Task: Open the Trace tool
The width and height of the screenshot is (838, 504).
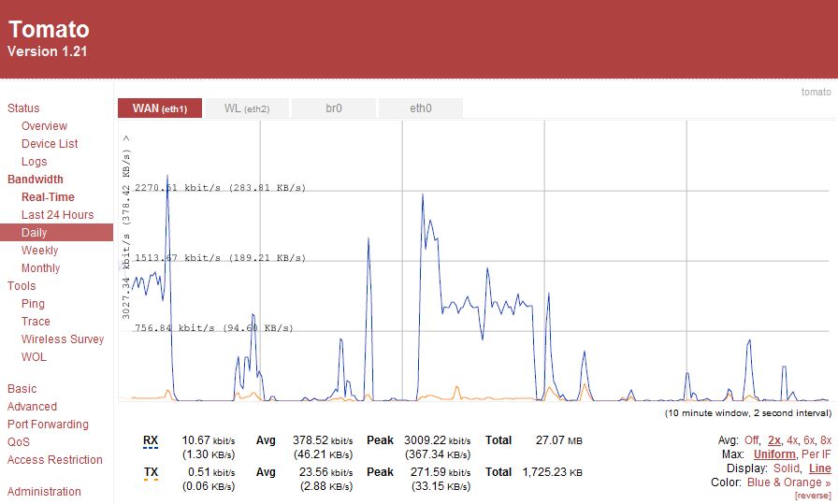Action: pos(36,322)
